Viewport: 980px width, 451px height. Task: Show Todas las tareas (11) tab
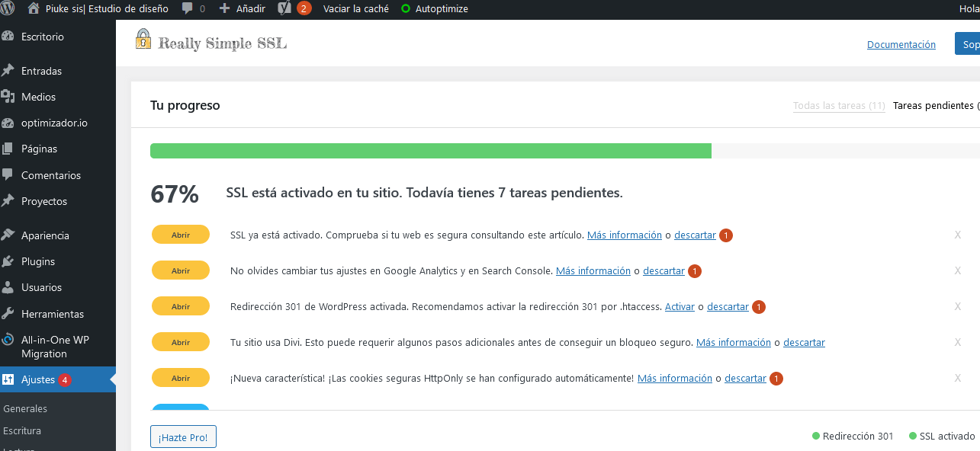(839, 106)
